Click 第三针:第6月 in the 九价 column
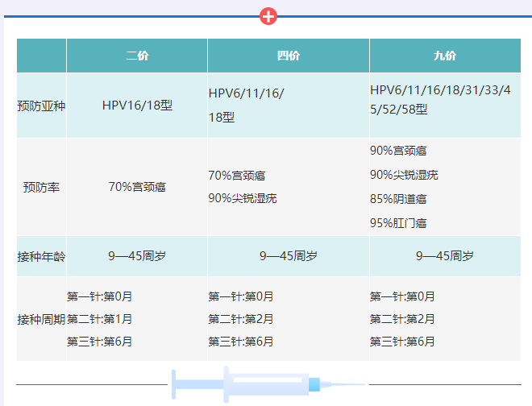Image resolution: width=532 pixels, height=406 pixels. 403,342
